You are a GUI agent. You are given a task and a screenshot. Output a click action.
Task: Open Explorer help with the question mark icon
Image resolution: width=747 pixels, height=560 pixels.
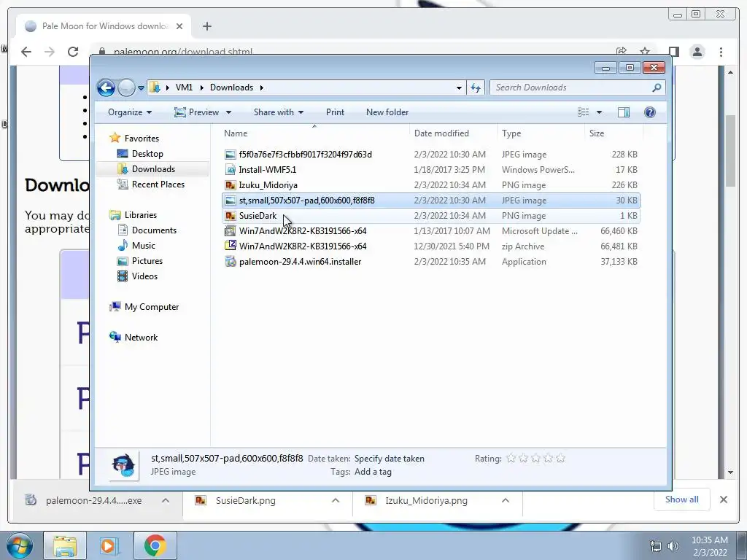(x=650, y=112)
